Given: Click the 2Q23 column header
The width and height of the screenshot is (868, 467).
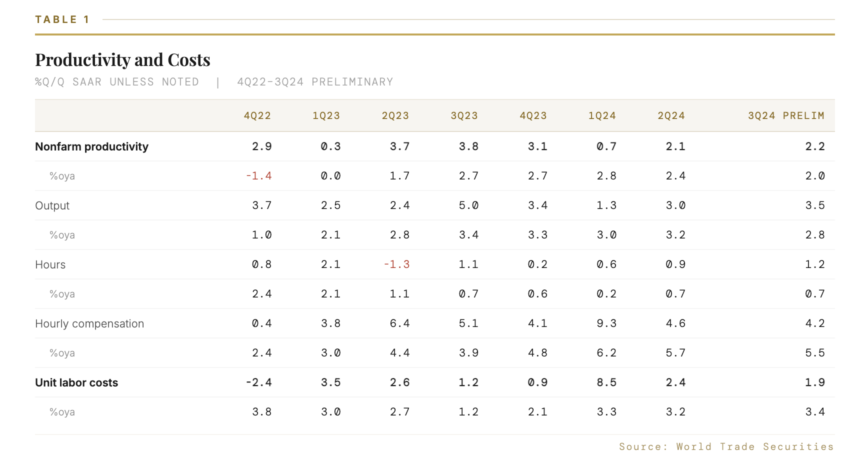Looking at the screenshot, I should pyautogui.click(x=395, y=116).
